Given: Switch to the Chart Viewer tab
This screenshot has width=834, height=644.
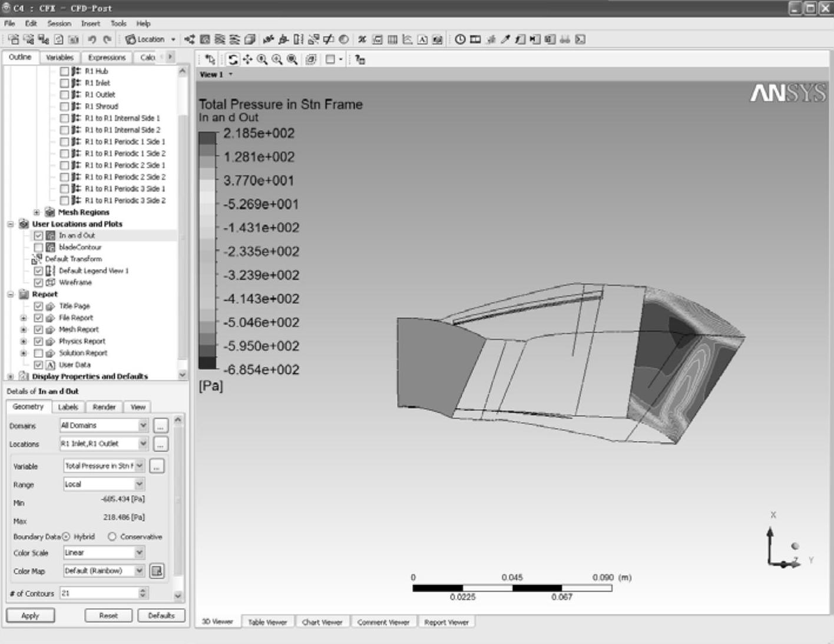Looking at the screenshot, I should 322,622.
